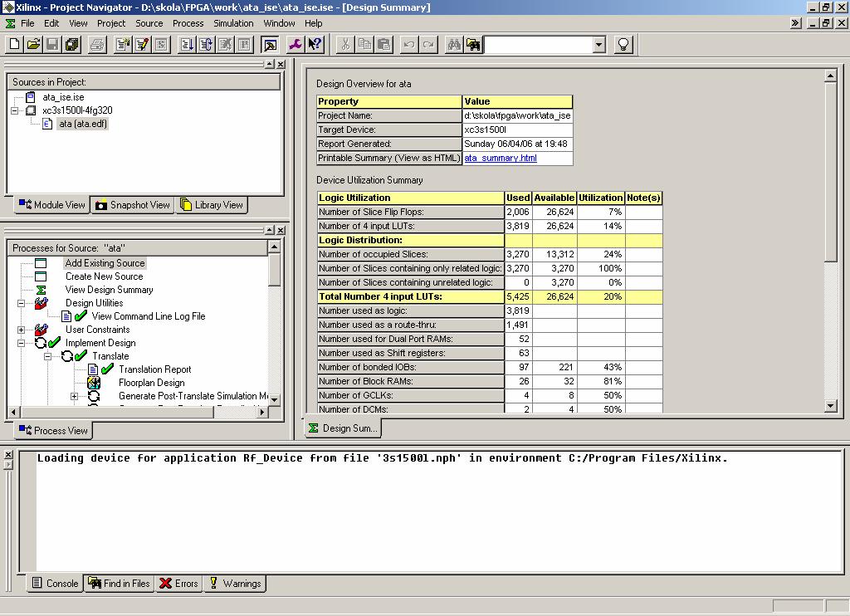Open the Errors tab in the console
This screenshot has height=616, width=850.
point(179,584)
